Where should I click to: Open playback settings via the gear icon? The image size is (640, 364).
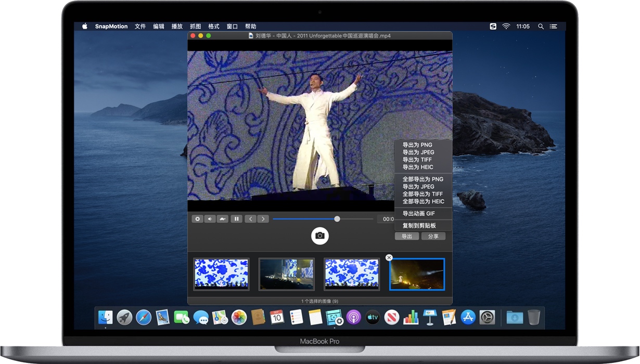(x=197, y=218)
